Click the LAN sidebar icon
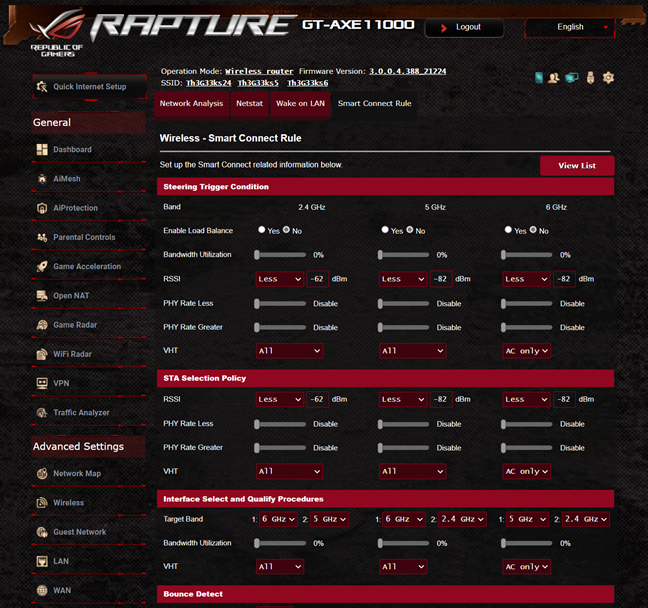 coord(42,561)
